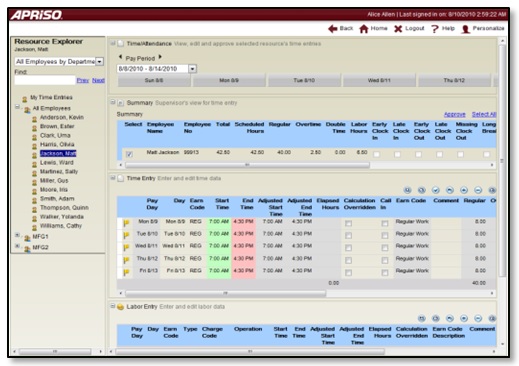Collapse the Time/Attendance section

tap(113, 43)
